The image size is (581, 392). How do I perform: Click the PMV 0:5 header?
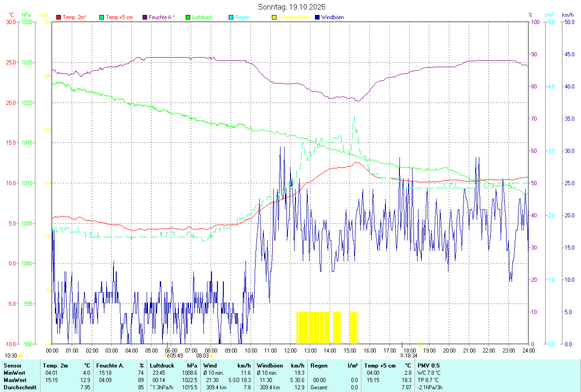tap(428, 365)
